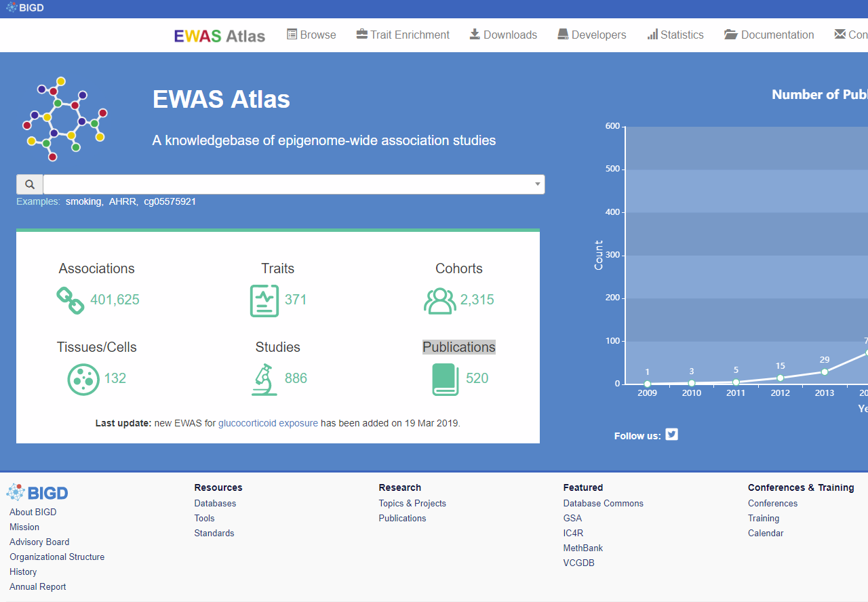Open About BIGD footer link
The width and height of the screenshot is (868, 602).
[x=33, y=512]
